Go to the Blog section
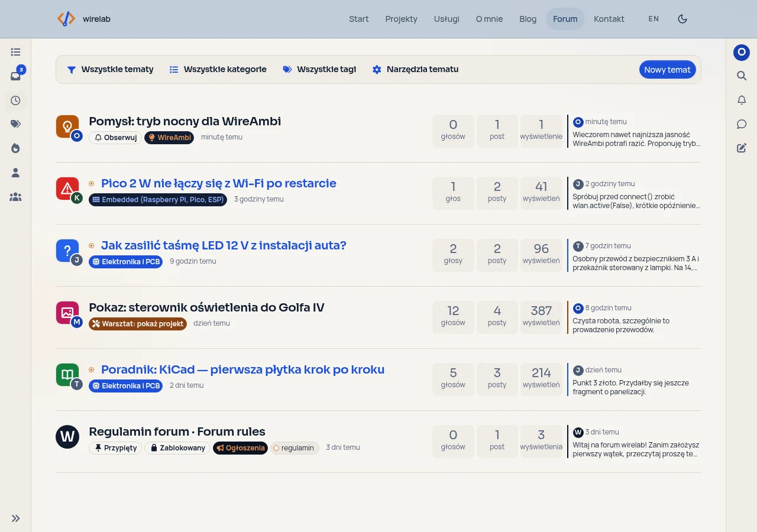 pyautogui.click(x=528, y=19)
